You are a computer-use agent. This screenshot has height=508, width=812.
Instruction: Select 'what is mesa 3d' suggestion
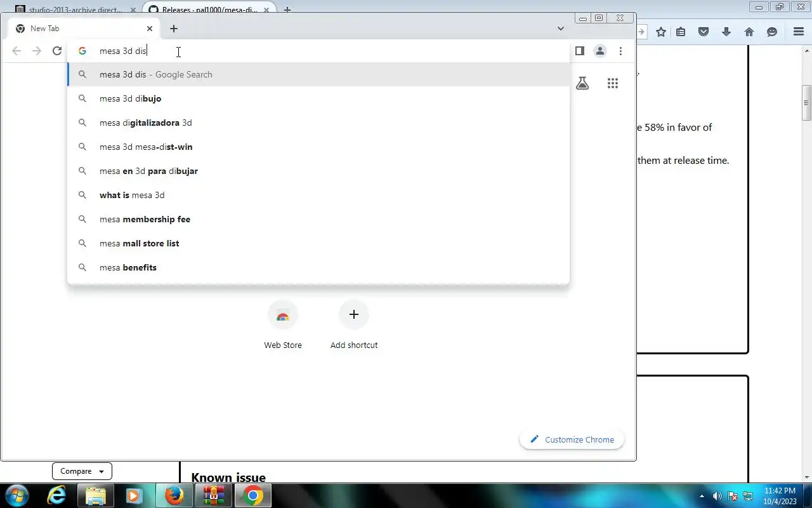pyautogui.click(x=318, y=195)
